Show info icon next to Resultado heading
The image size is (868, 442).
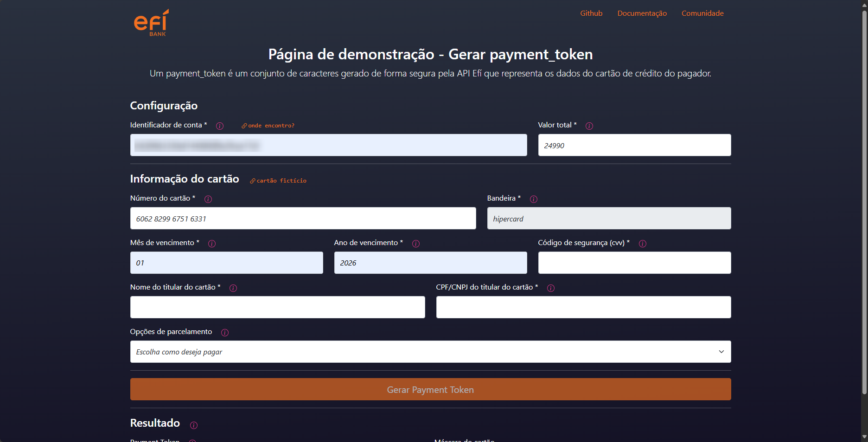pyautogui.click(x=194, y=425)
